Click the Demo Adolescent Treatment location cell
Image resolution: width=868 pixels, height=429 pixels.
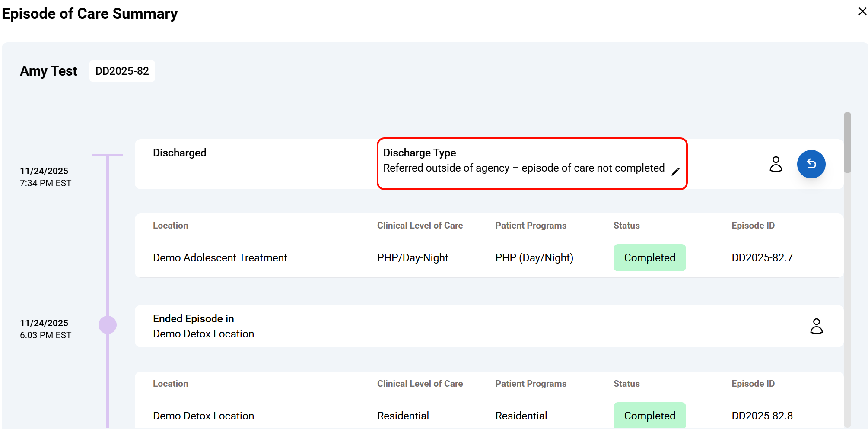[219, 258]
